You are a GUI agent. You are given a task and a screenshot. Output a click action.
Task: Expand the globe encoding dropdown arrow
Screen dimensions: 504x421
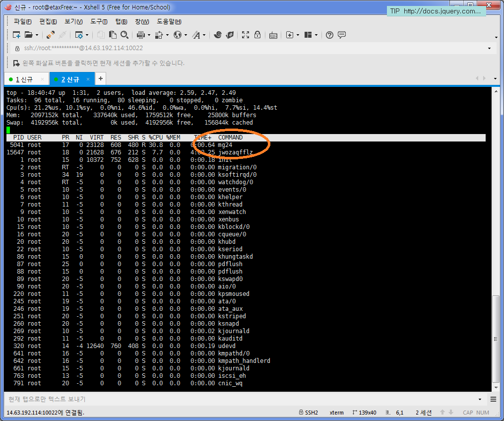(186, 35)
